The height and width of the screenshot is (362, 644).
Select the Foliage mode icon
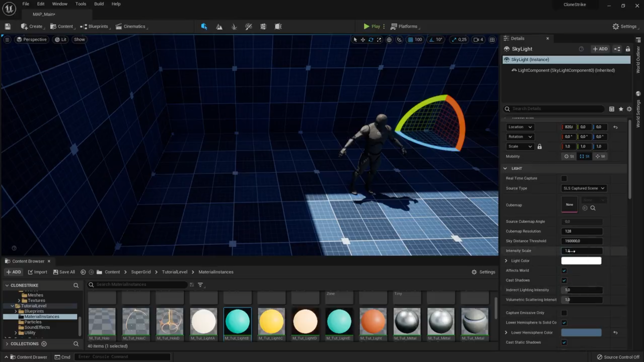click(234, 27)
